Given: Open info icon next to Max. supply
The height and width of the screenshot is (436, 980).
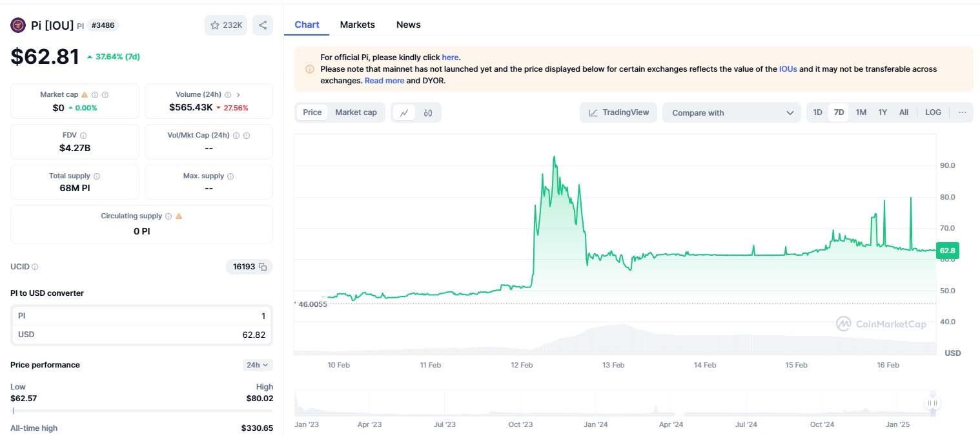Looking at the screenshot, I should [x=230, y=176].
